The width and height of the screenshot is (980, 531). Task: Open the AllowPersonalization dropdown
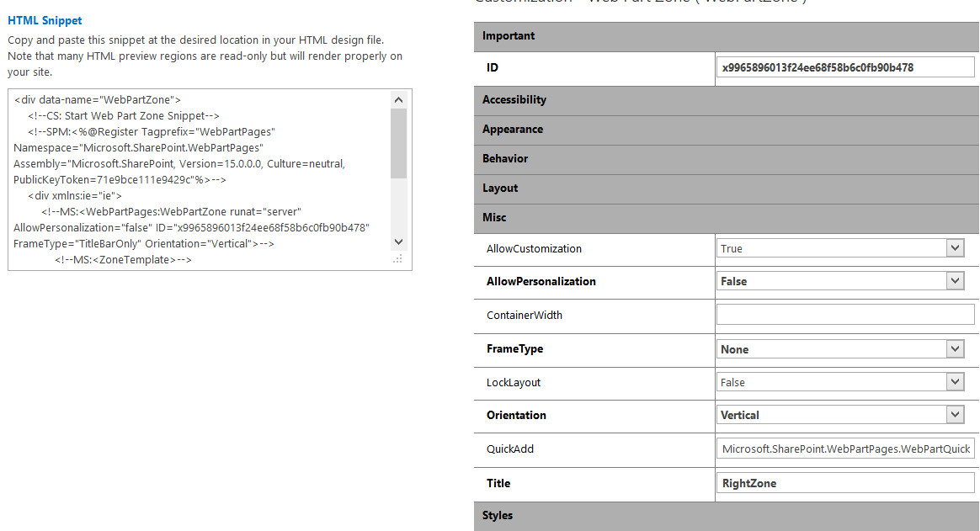coord(954,280)
